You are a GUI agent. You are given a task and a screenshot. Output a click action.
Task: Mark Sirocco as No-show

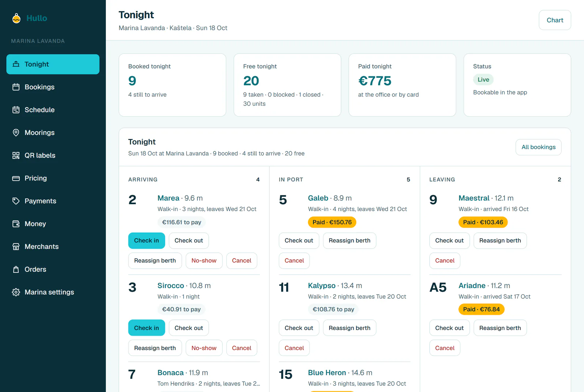[x=204, y=348]
